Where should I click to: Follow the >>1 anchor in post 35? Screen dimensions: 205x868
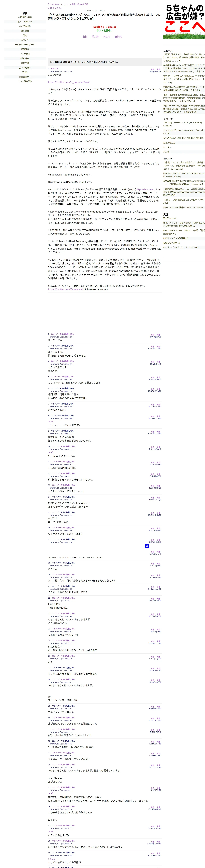pos(51,793)
